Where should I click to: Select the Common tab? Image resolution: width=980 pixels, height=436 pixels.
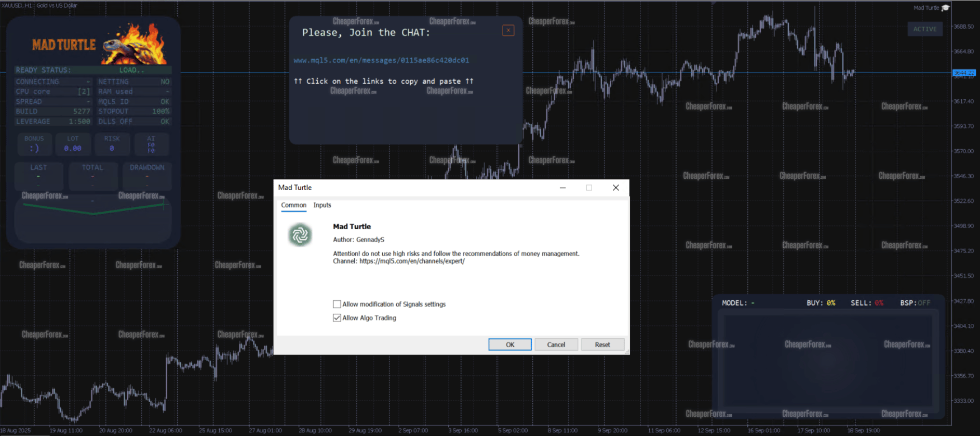click(293, 205)
